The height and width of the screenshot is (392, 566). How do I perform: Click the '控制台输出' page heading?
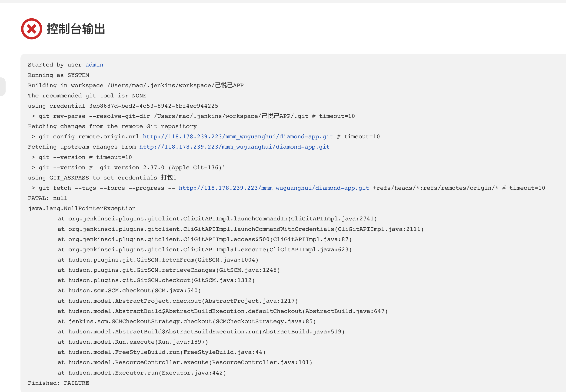[x=76, y=29]
